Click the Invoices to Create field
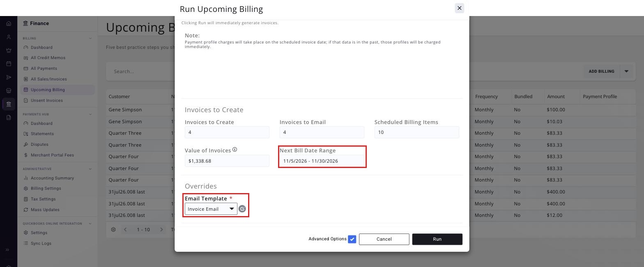644x267 pixels. click(227, 132)
